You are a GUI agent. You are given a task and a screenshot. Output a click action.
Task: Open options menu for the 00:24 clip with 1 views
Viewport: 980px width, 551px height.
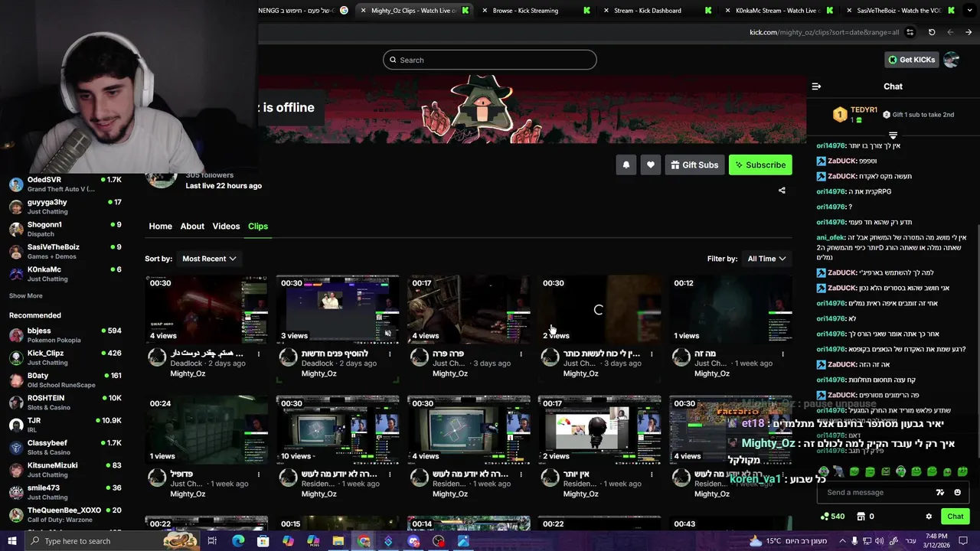[259, 474]
